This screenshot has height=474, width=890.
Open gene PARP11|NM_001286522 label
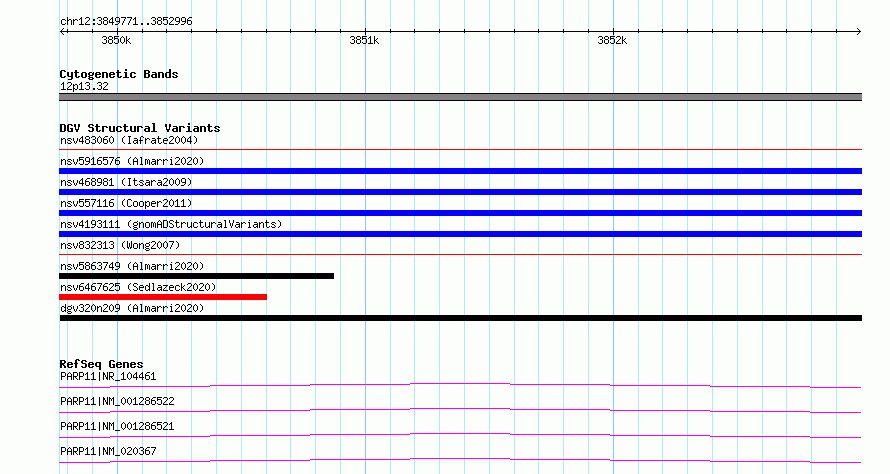point(117,401)
